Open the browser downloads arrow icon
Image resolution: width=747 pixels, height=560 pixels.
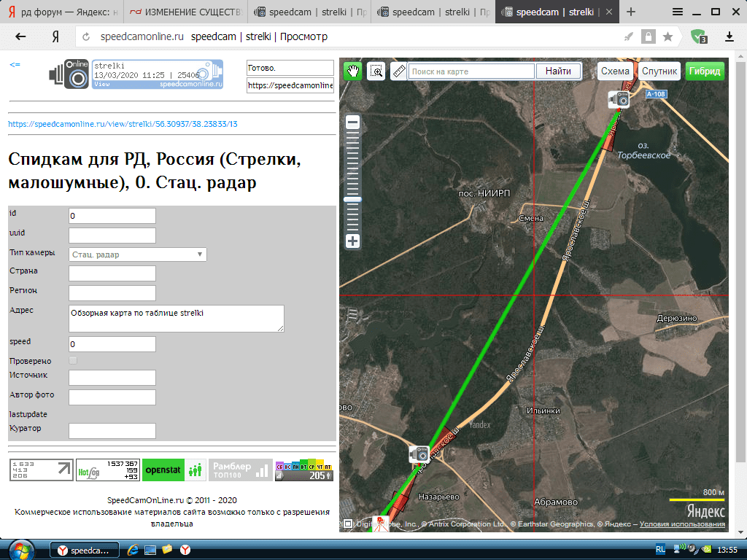[729, 36]
